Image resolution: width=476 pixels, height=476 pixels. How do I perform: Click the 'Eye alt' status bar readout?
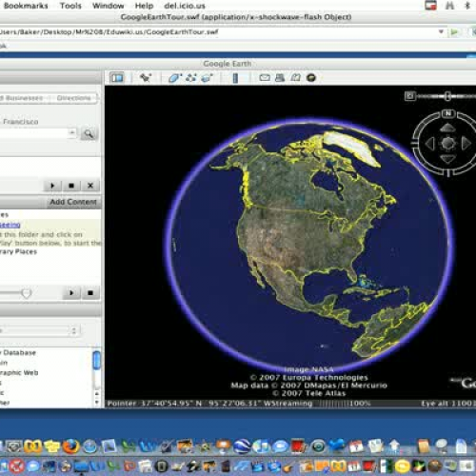447,404
